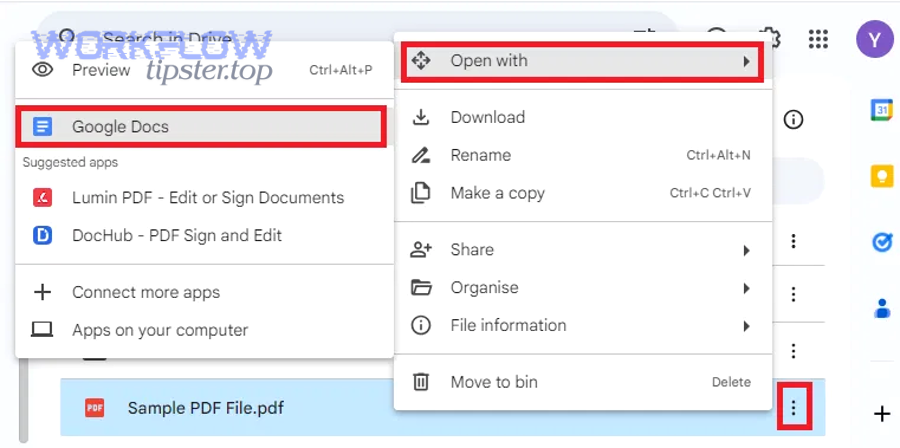Open the Organise submenu
This screenshot has height=448, width=900.
[583, 287]
